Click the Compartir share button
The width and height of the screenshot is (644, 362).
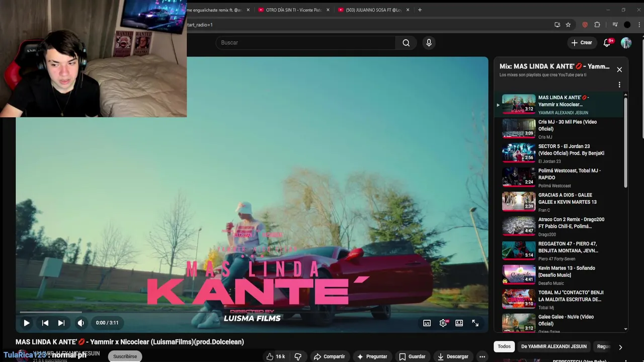pyautogui.click(x=329, y=356)
